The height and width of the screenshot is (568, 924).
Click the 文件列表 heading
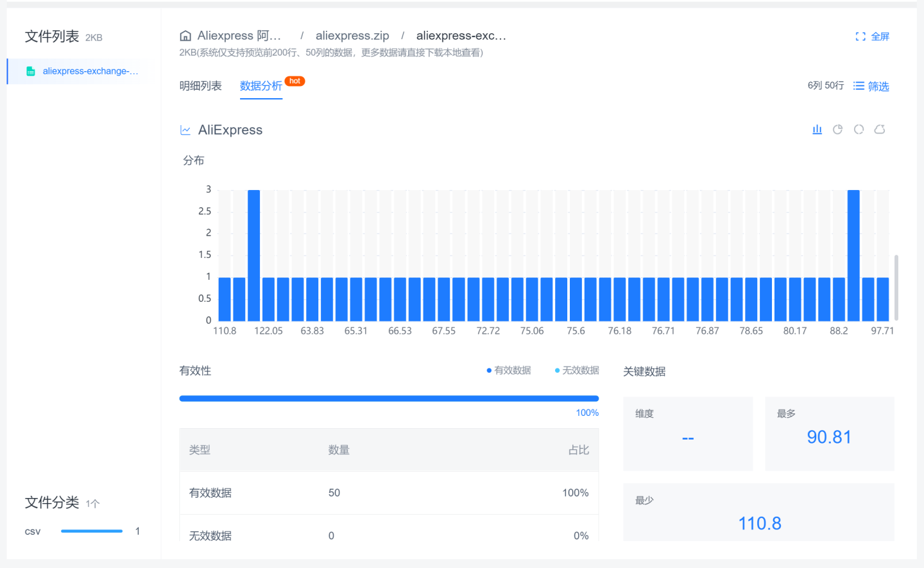52,37
